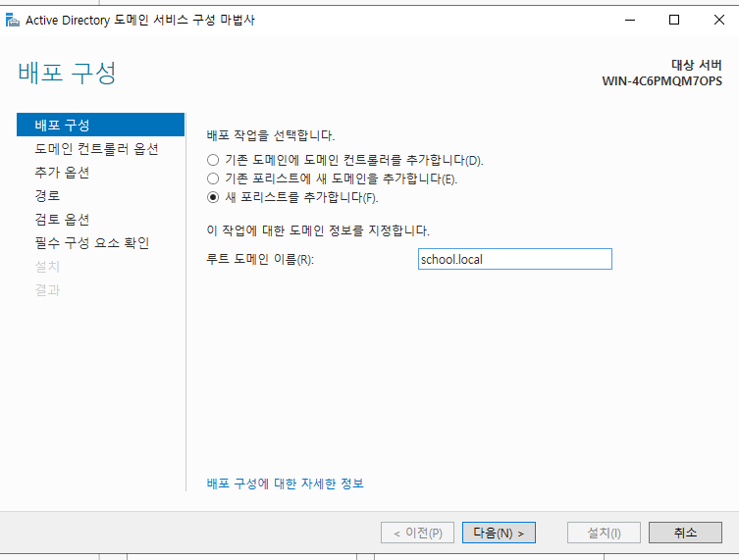The width and height of the screenshot is (739, 560).
Task: Minimize the configuration wizard window
Action: [x=630, y=20]
